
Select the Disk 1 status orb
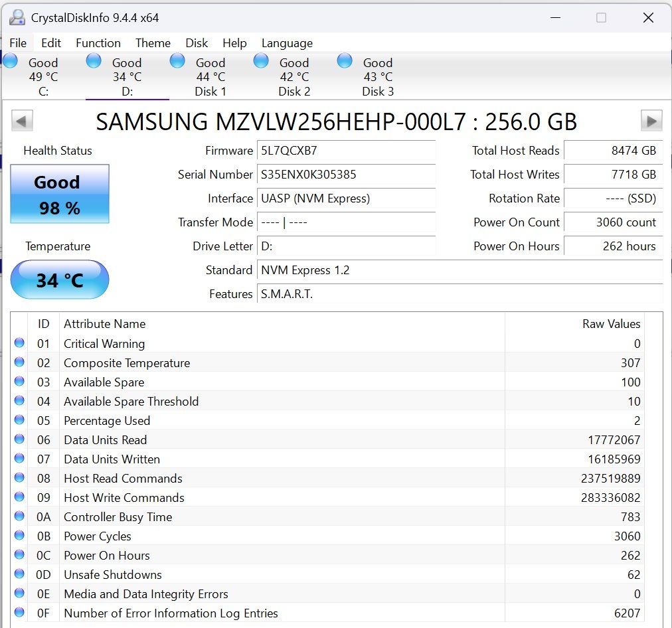coord(177,60)
